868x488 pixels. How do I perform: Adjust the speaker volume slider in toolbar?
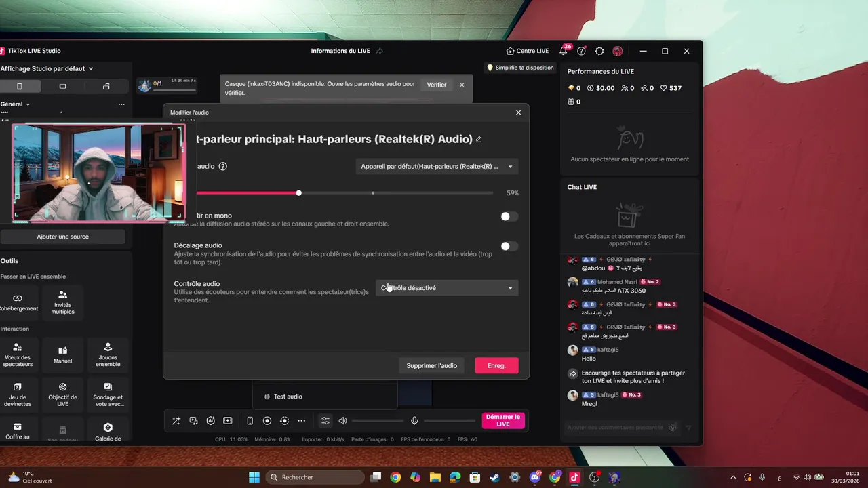tap(378, 421)
